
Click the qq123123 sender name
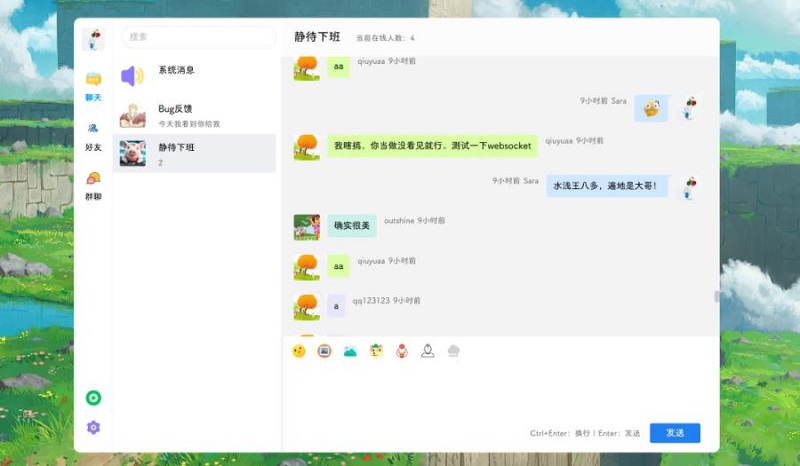click(371, 301)
